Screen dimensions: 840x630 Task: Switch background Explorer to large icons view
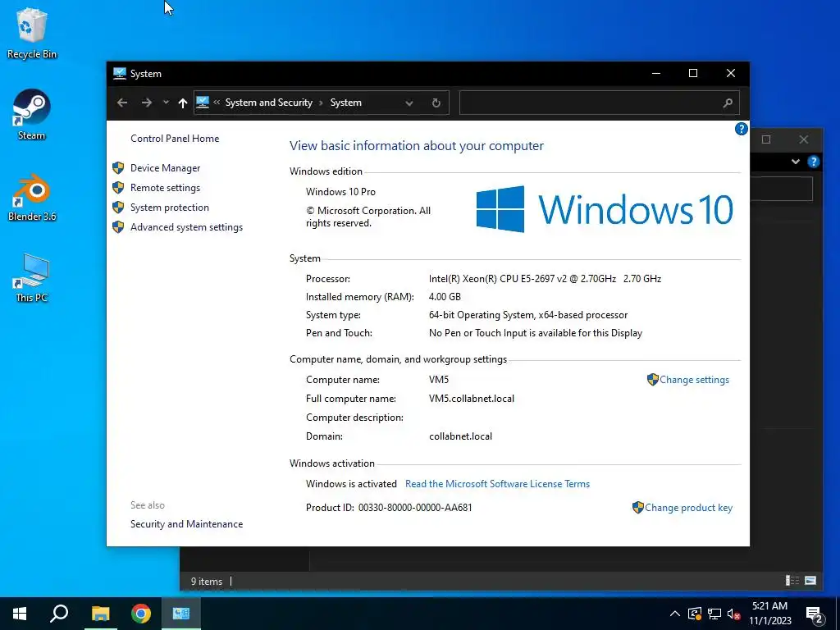810,580
